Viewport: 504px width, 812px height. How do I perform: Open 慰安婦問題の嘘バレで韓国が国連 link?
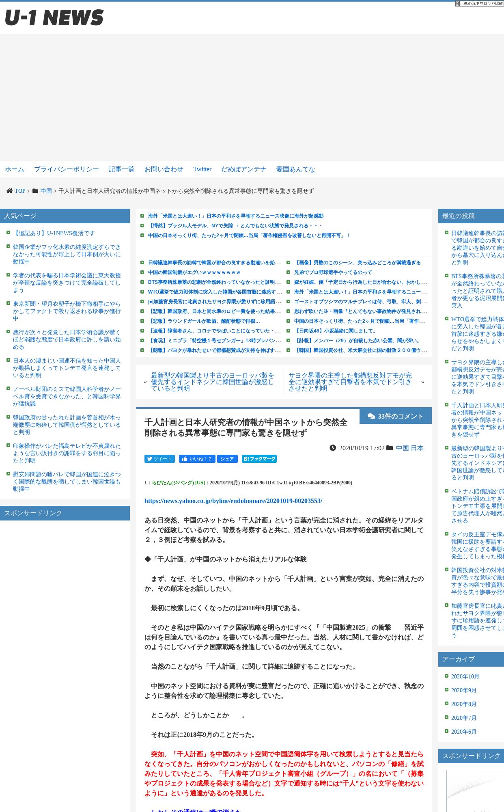(67, 482)
